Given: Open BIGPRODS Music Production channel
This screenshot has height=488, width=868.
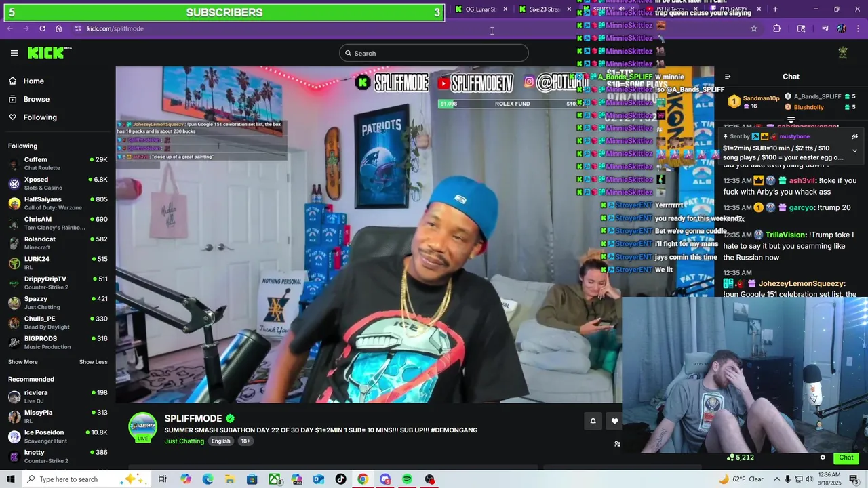Looking at the screenshot, I should [58, 342].
